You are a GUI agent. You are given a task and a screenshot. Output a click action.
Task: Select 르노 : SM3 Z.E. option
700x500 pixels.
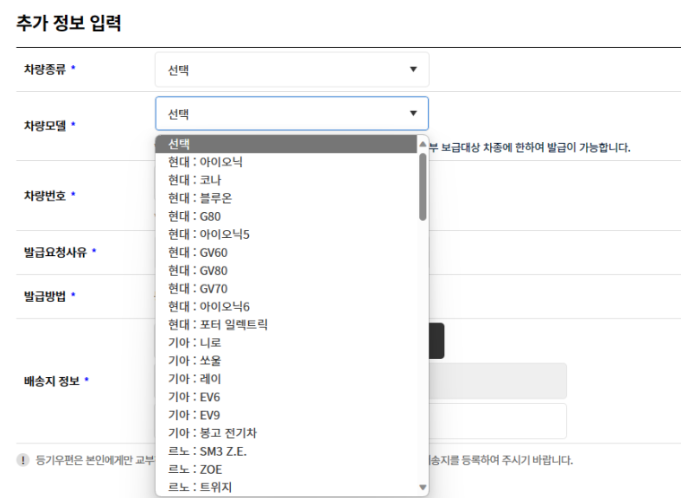286,451
